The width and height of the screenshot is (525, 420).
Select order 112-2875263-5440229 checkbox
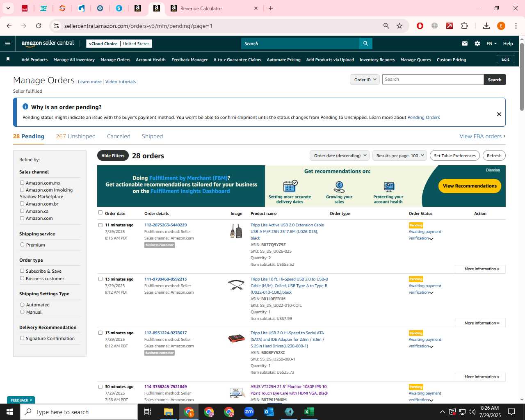coord(100,225)
